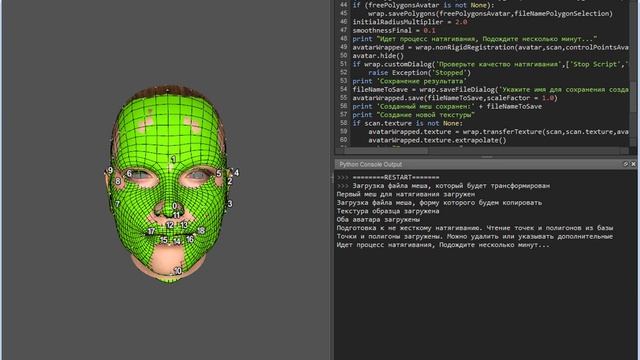Select control point 15 on the lower lip
The height and width of the screenshot is (360, 640).
click(164, 240)
